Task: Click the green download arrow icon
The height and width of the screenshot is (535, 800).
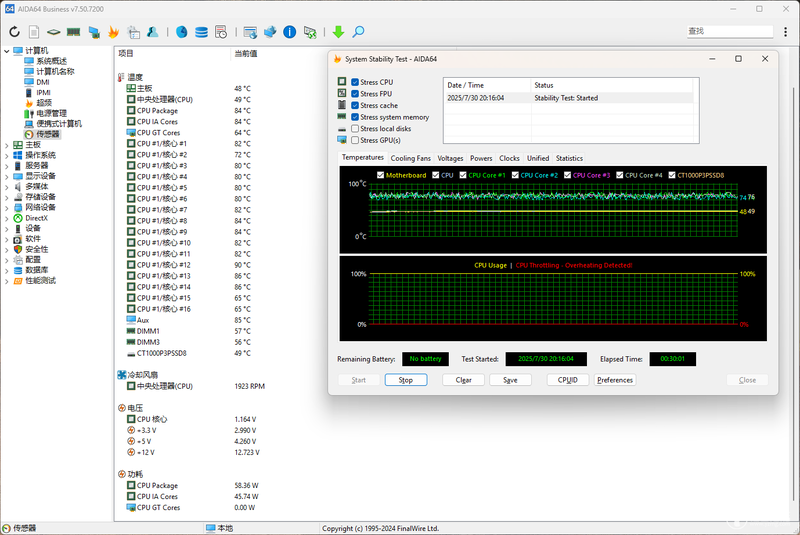Action: [338, 32]
